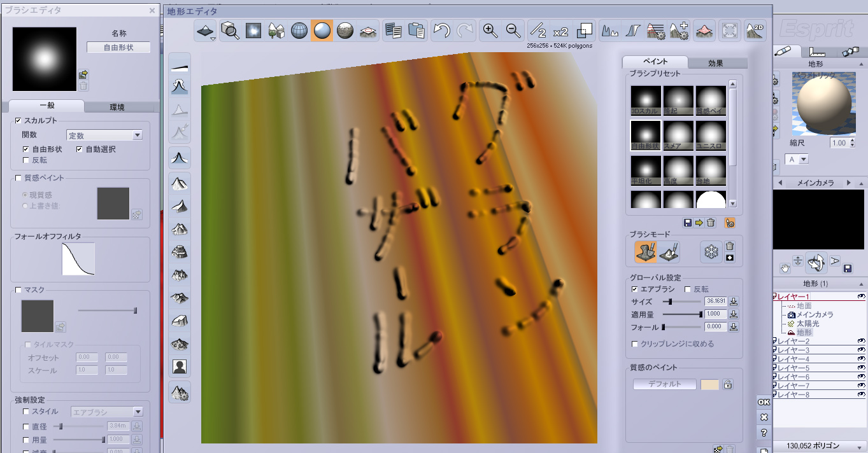868x453 pixels.
Task: Open the A dropdown under 縮尺
Action: click(797, 159)
